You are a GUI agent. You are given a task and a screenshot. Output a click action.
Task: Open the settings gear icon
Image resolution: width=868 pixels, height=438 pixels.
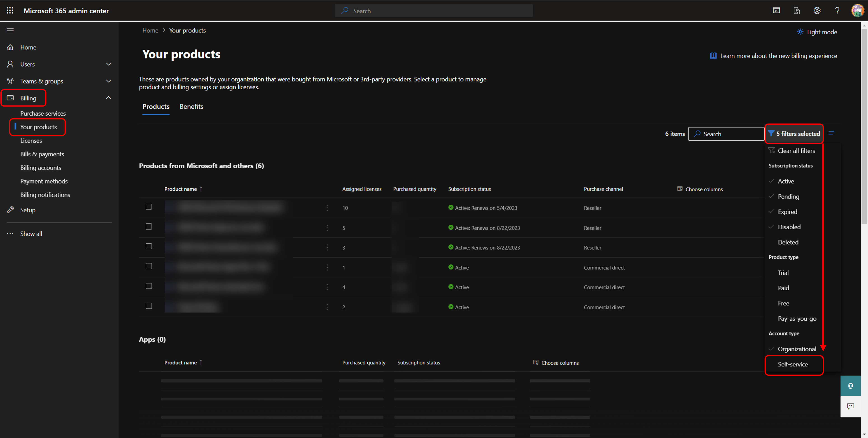(x=817, y=11)
